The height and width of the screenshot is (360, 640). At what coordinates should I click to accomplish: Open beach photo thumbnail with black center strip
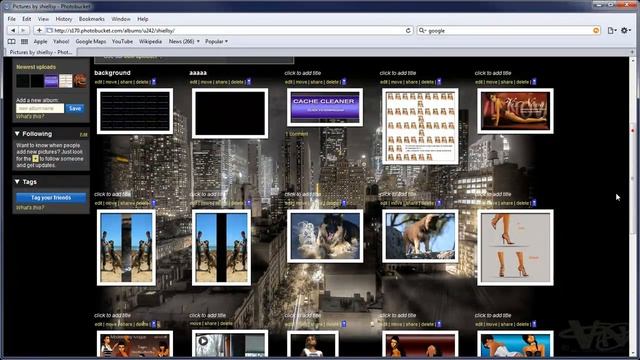[222, 247]
